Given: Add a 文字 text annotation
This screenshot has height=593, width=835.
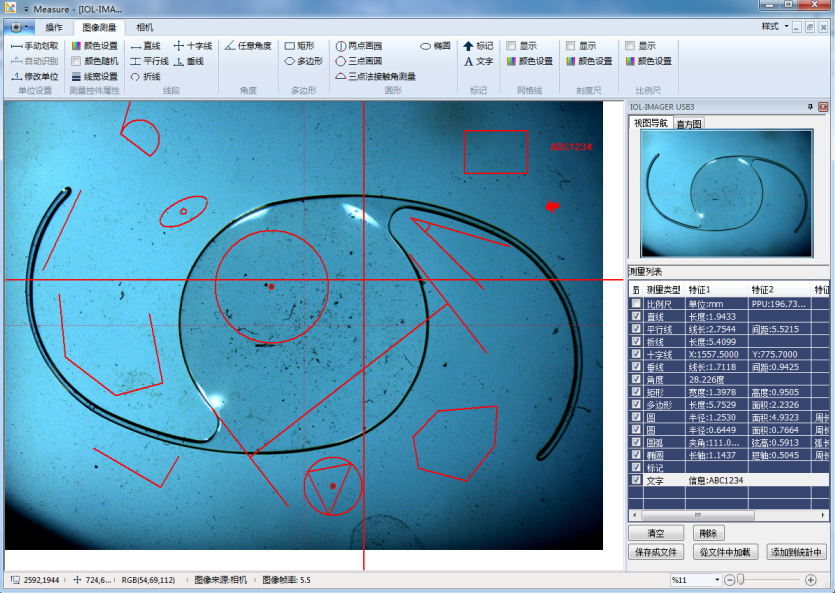Looking at the screenshot, I should 478,61.
